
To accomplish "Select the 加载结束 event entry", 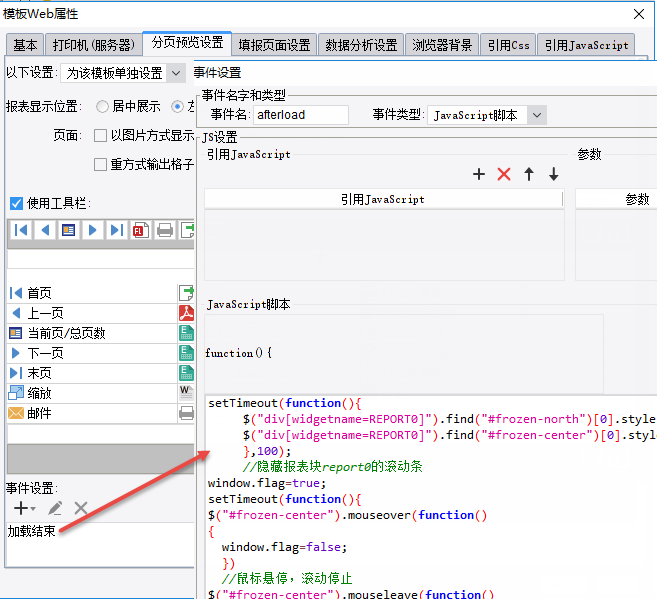I will tap(31, 531).
